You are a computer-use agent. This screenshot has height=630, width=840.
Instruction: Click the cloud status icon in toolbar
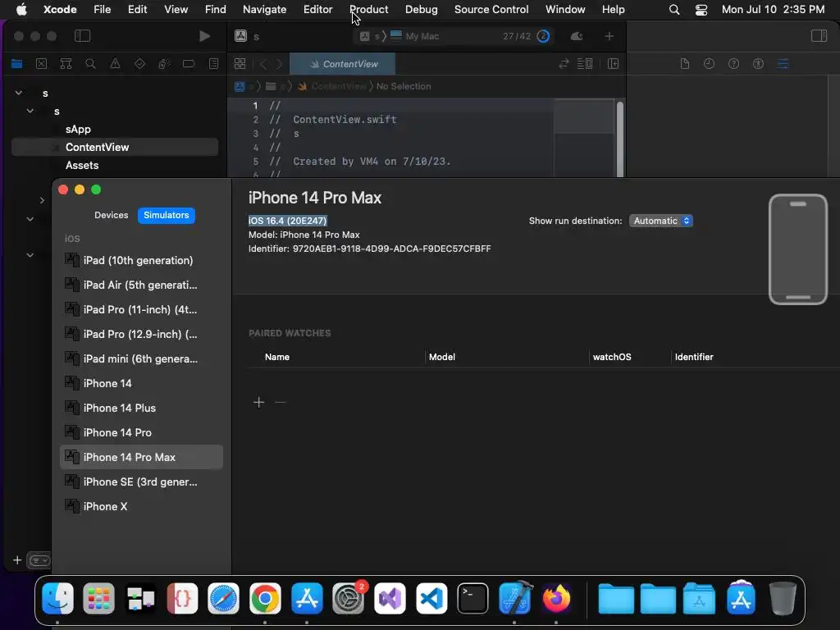pos(577,36)
